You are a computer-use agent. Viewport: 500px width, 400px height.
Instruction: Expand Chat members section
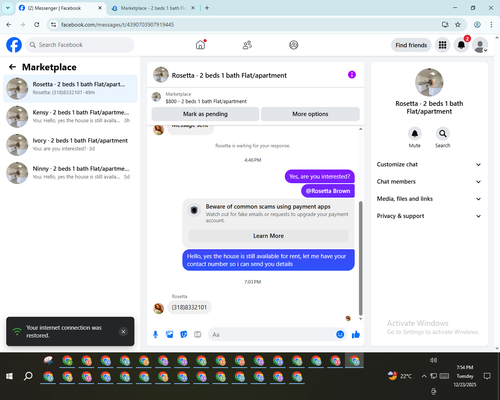tap(429, 182)
